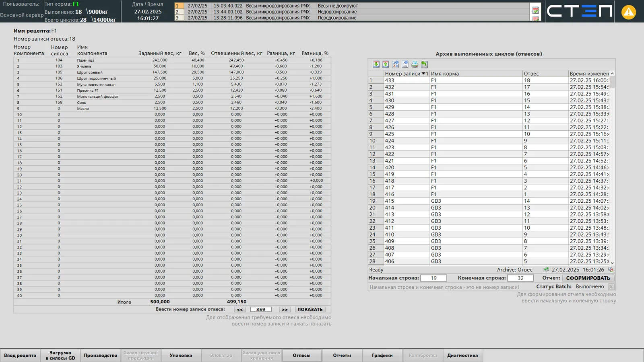Click the green undo-arrow export icon
The height and width of the screenshot is (362, 644).
point(424,64)
